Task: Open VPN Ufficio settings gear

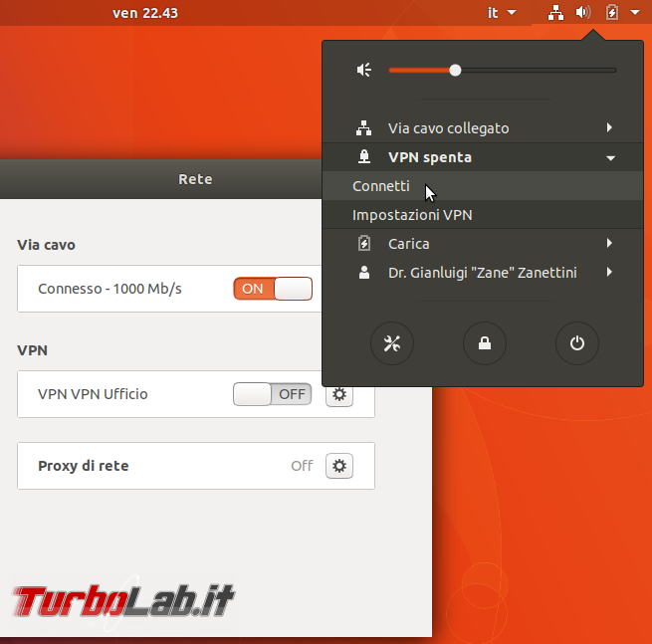Action: (339, 396)
